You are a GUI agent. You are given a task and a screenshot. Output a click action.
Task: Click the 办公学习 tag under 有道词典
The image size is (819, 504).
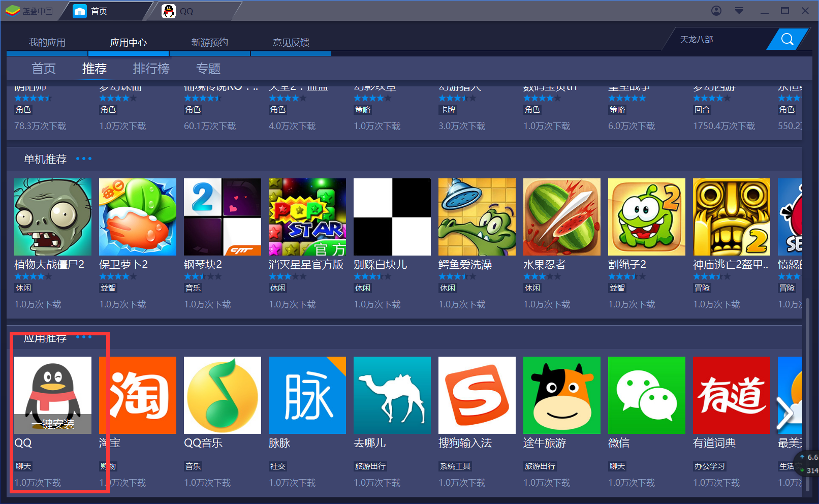pyautogui.click(x=710, y=466)
